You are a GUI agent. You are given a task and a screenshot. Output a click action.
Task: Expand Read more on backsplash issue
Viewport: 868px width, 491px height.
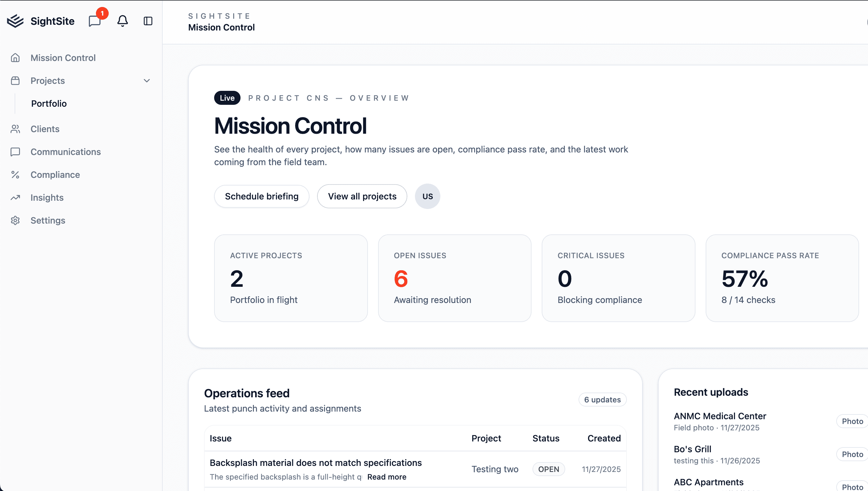(387, 477)
